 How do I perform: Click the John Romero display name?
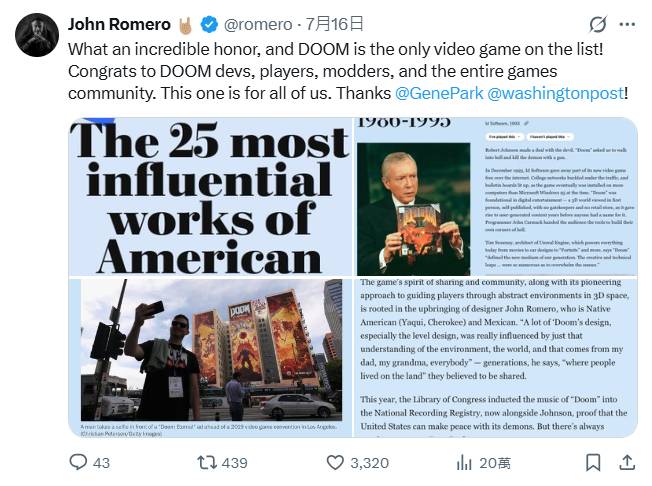click(119, 25)
